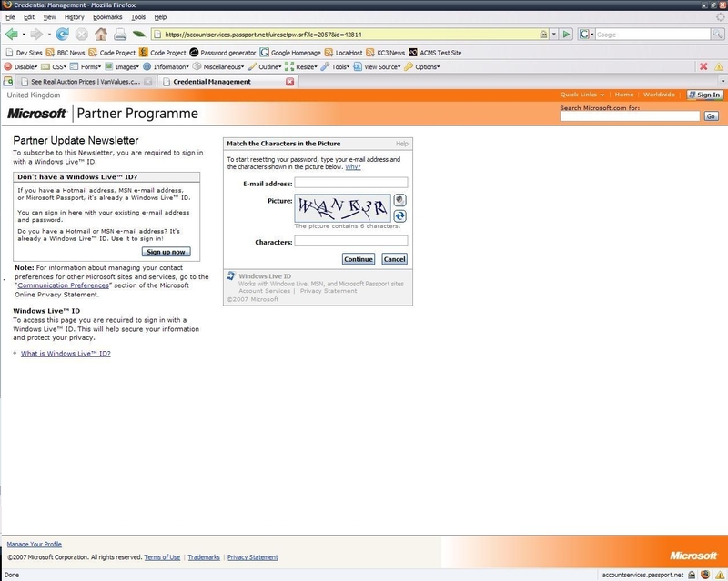Screen dimensions: 728x581
Task: Expand the Miscellaneous developer menu
Action: click(218, 66)
